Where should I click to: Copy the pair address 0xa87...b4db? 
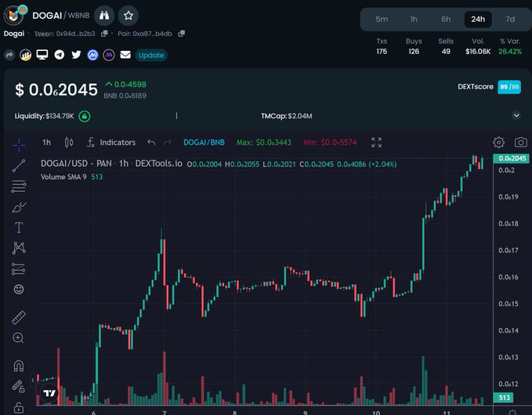coord(182,33)
